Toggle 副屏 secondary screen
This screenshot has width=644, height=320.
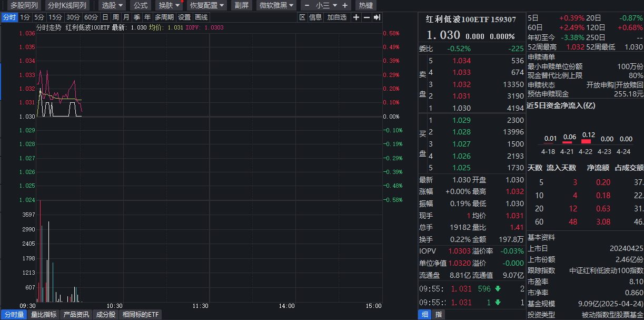pos(242,5)
